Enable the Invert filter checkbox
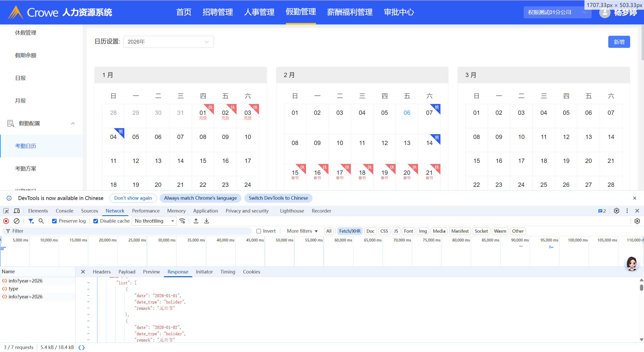The height and width of the screenshot is (352, 644). (x=259, y=231)
